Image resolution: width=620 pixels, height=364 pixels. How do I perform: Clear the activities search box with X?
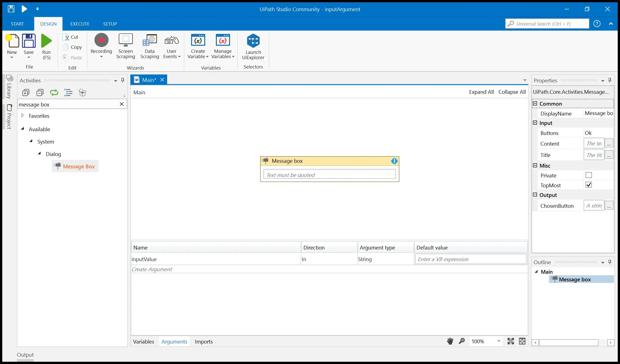pos(122,104)
